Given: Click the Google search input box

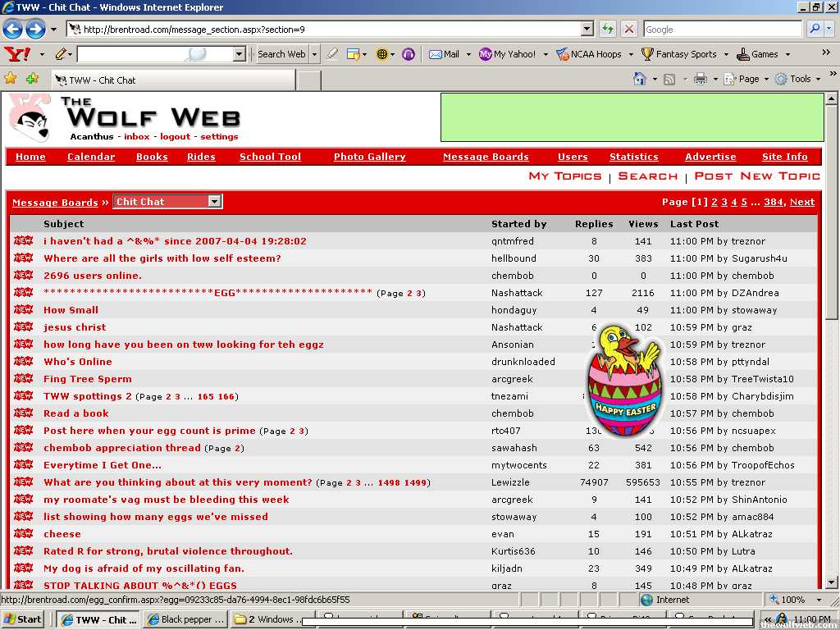Looking at the screenshot, I should click(722, 30).
